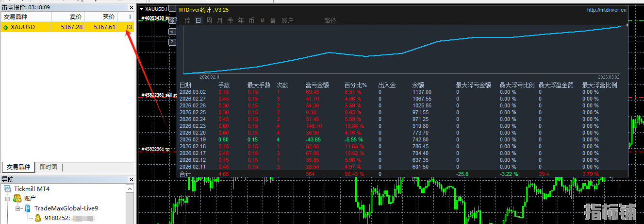Collapse the TradeMaxGlobal-Live9 tree node

point(17,208)
